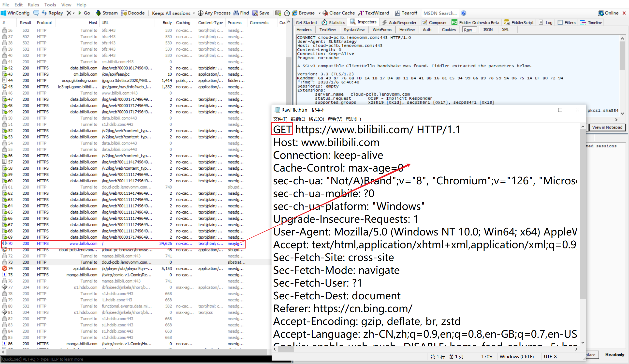The height and width of the screenshot is (364, 629).
Task: Expand Browse dropdown arrow
Action: point(319,13)
